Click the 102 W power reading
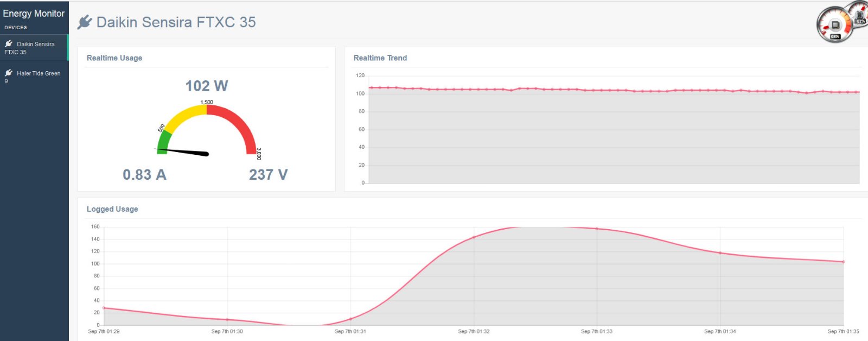The image size is (868, 341). point(207,86)
